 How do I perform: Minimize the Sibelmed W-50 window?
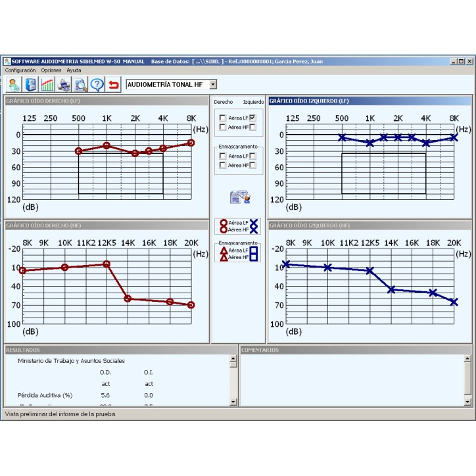click(454, 61)
